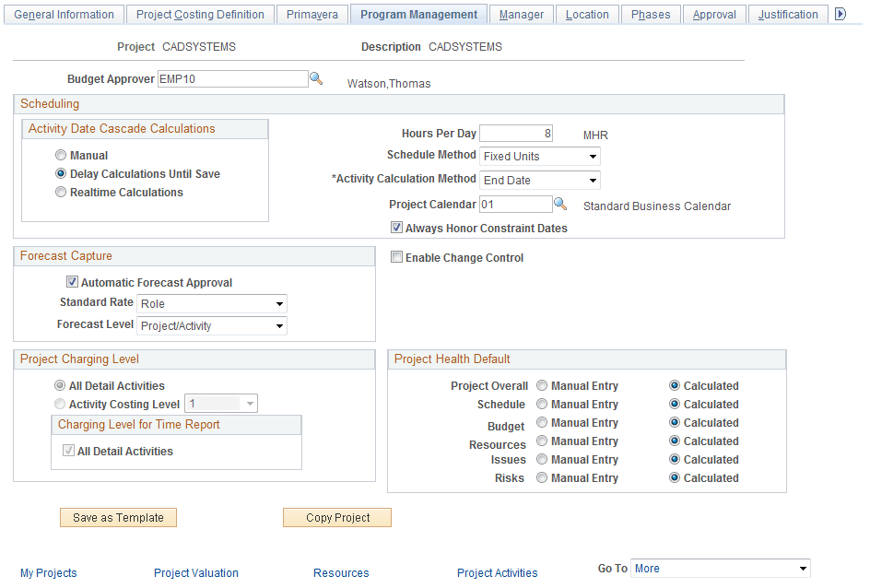Disable Automatic Forecast Approval

click(x=72, y=281)
